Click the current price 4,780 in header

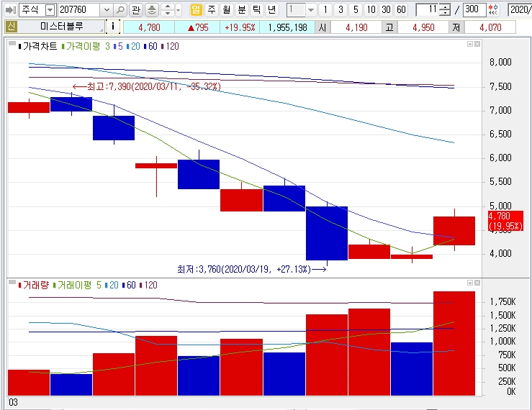pos(149,27)
